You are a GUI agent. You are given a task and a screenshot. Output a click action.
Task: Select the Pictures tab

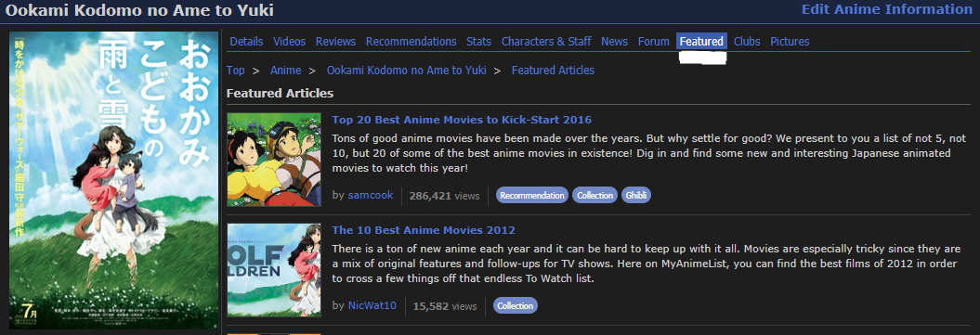pyautogui.click(x=790, y=41)
